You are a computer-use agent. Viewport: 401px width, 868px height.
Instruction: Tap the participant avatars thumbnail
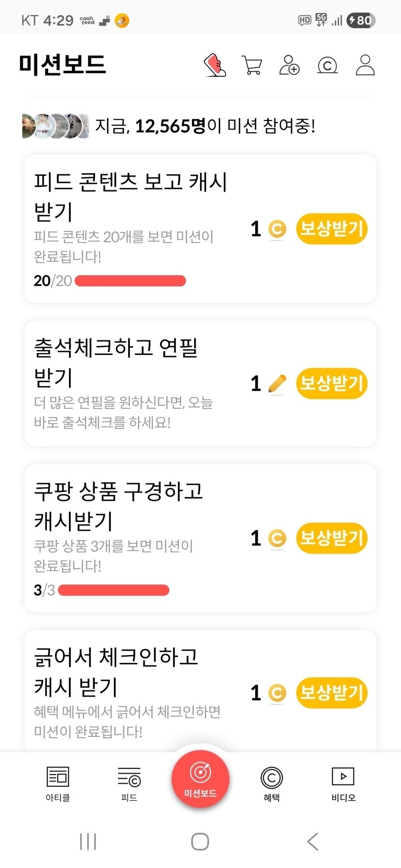point(56,126)
